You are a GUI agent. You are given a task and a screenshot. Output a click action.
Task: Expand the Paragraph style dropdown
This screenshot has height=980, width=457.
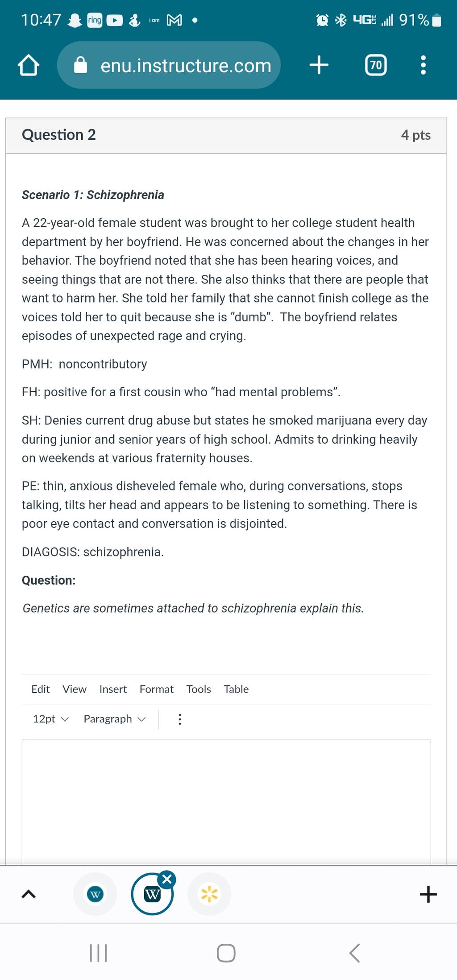115,719
